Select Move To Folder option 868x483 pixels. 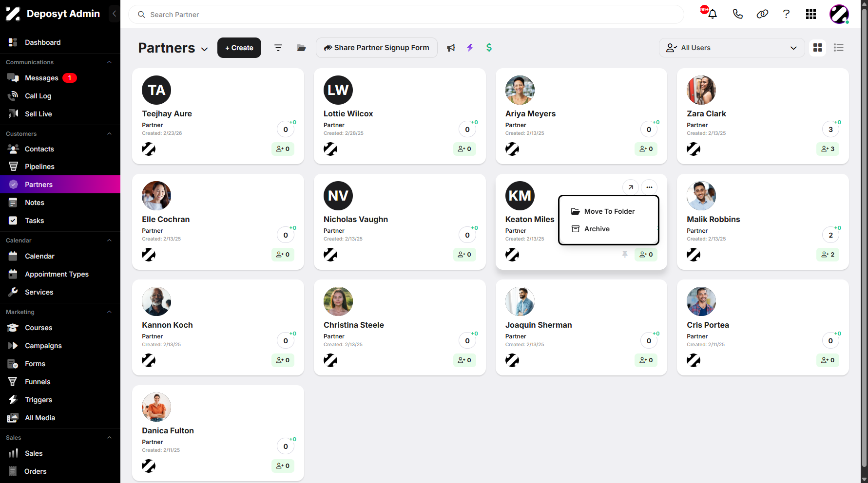pos(609,211)
